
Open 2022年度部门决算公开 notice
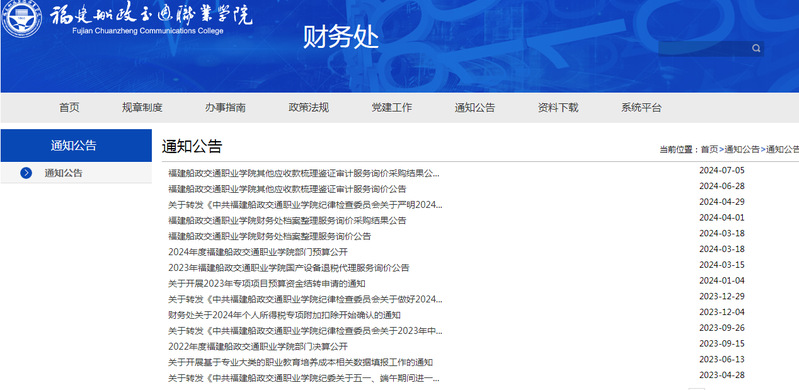[258, 347]
